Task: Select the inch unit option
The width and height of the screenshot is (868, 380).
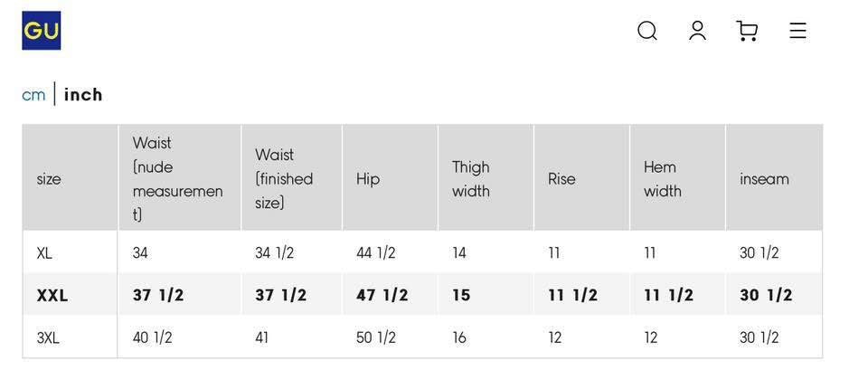Action: pos(83,95)
